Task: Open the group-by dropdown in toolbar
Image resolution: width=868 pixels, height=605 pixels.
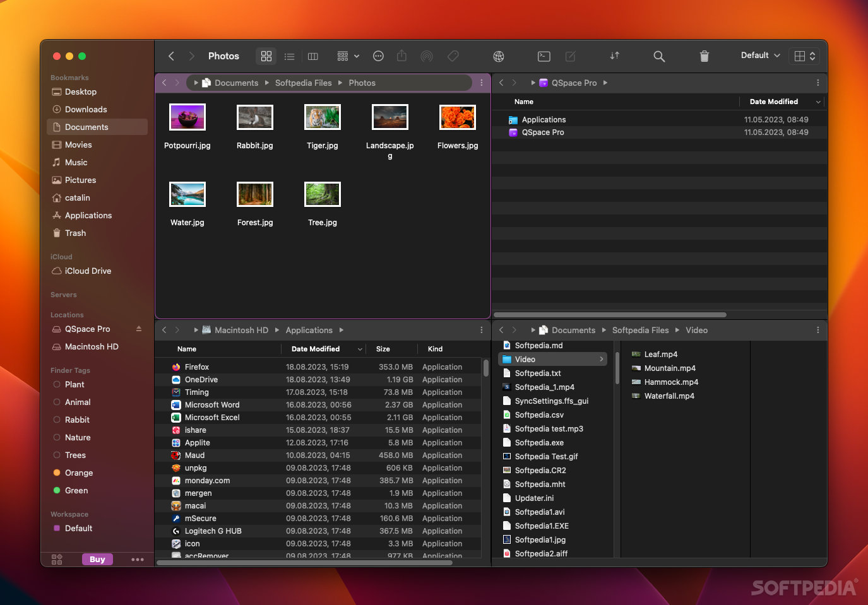Action: 348,56
